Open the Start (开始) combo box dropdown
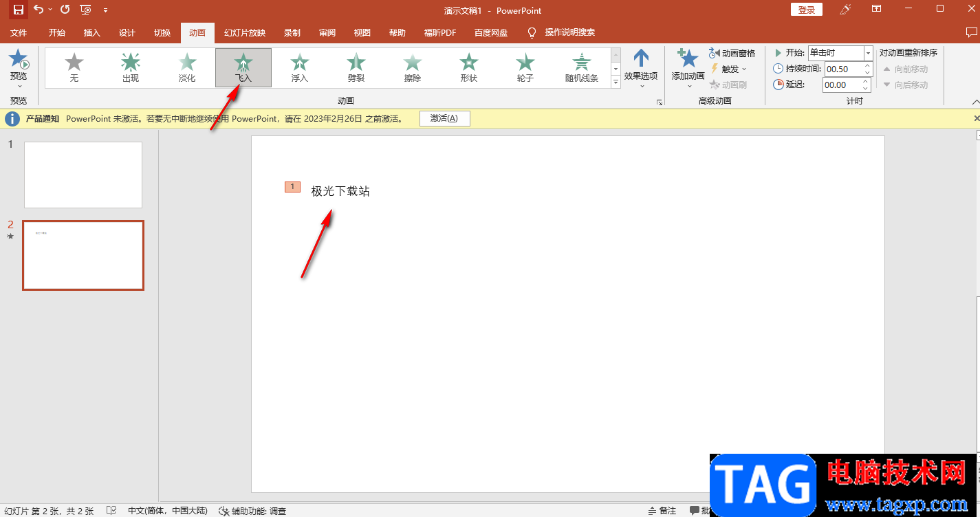Screen dimensions: 980x517 [x=868, y=53]
